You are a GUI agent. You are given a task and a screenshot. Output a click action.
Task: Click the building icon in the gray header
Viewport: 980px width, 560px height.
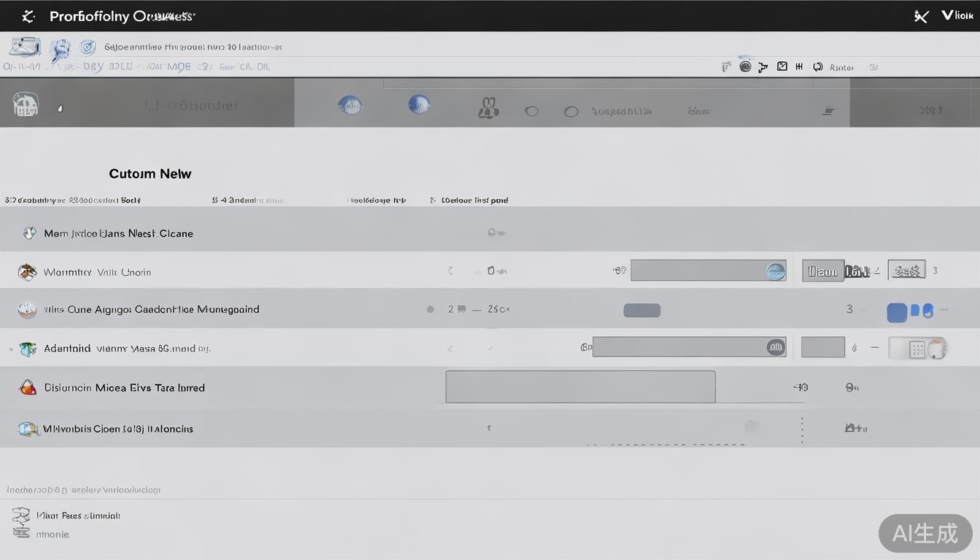click(26, 105)
